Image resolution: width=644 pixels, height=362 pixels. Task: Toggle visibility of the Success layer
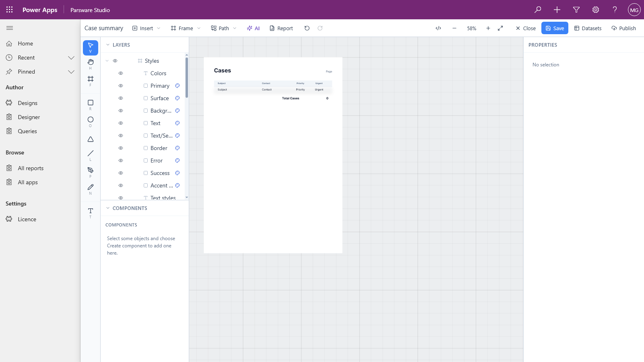[121, 173]
